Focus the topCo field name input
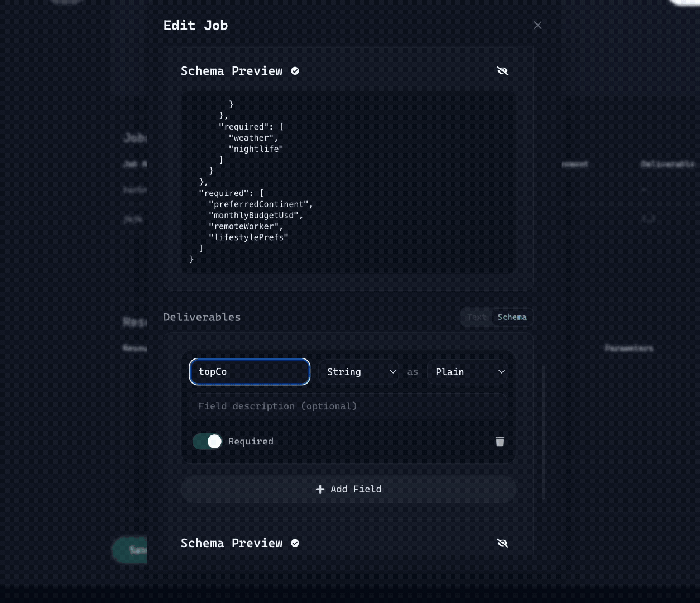This screenshot has height=603, width=700. tap(250, 372)
